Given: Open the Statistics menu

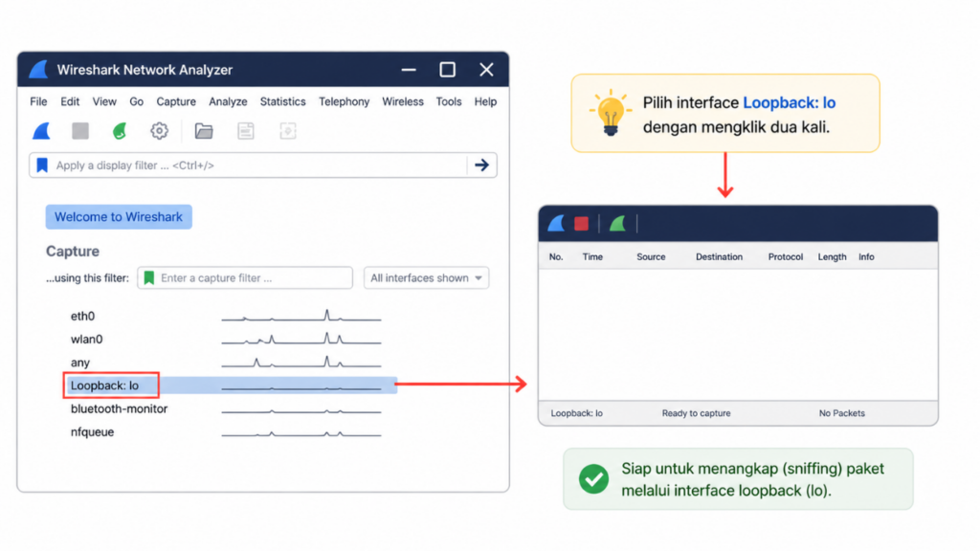Looking at the screenshot, I should click(283, 101).
